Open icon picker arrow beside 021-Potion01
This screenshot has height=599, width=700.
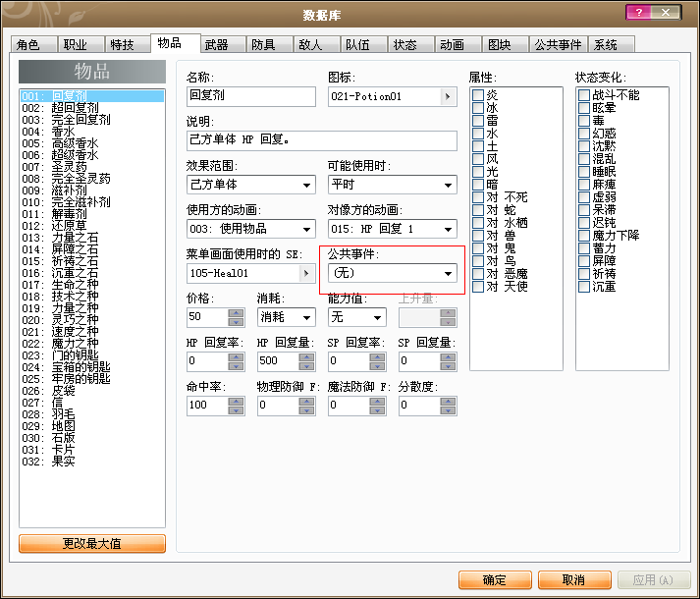tap(448, 96)
